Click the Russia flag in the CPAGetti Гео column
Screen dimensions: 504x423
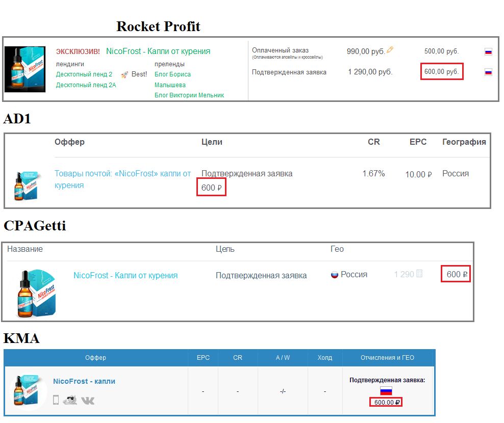tap(335, 274)
